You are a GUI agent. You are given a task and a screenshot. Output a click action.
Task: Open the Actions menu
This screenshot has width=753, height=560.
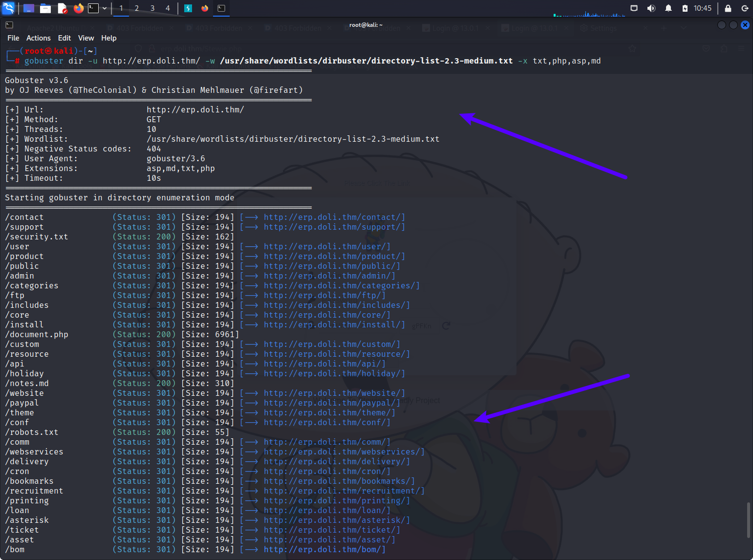pos(39,38)
